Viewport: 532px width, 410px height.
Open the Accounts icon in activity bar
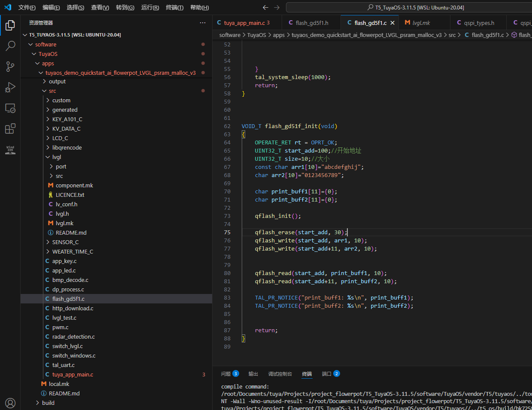10,403
